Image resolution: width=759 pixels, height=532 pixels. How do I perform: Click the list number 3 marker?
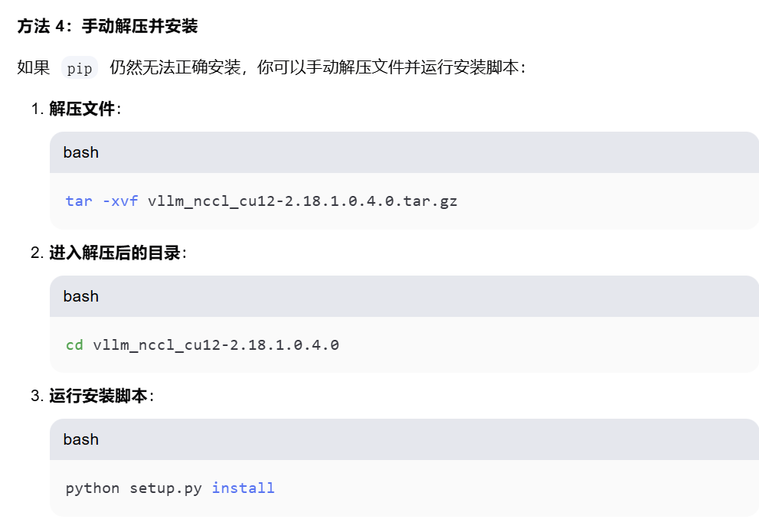(x=37, y=397)
